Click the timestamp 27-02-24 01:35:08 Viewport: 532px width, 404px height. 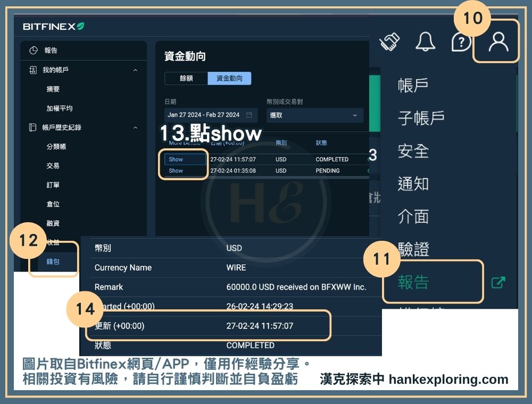click(233, 171)
